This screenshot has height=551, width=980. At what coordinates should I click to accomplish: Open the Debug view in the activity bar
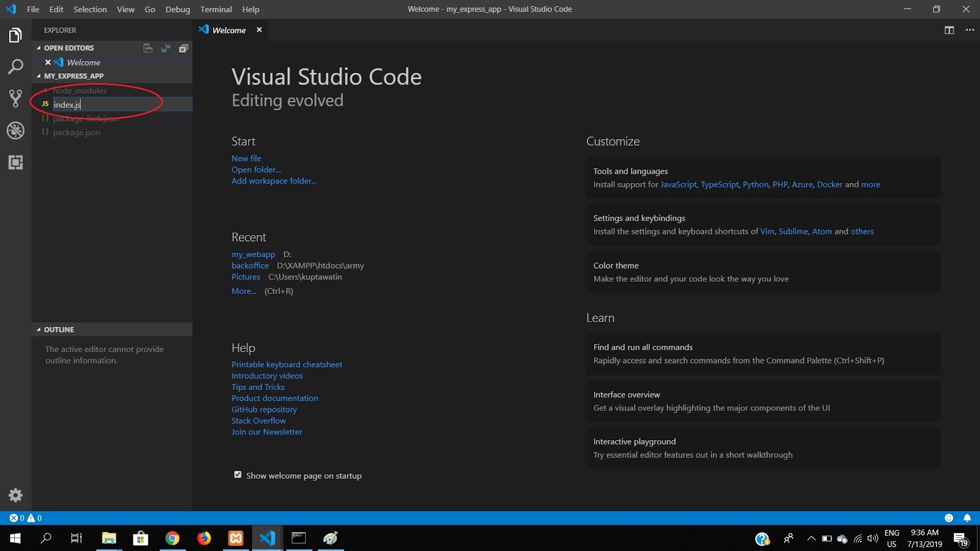[x=15, y=130]
